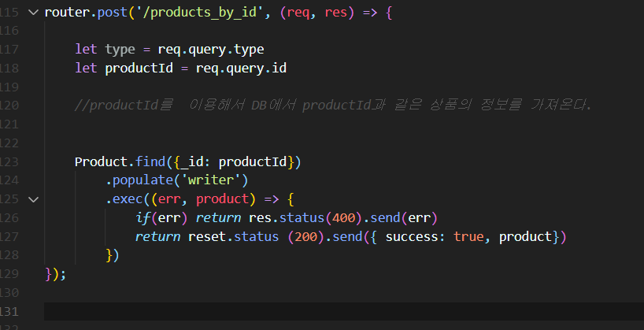Click 'return' before res.status(400)
This screenshot has width=644, height=330.
218,218
